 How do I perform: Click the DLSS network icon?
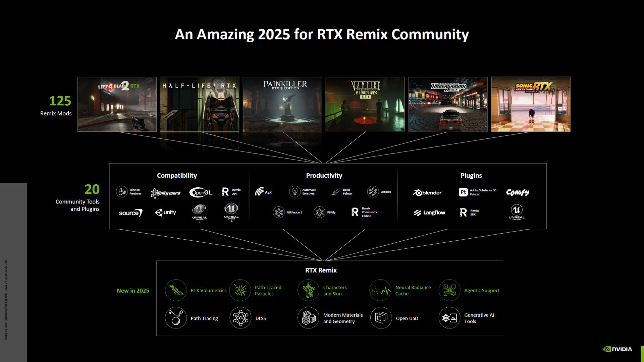[240, 318]
